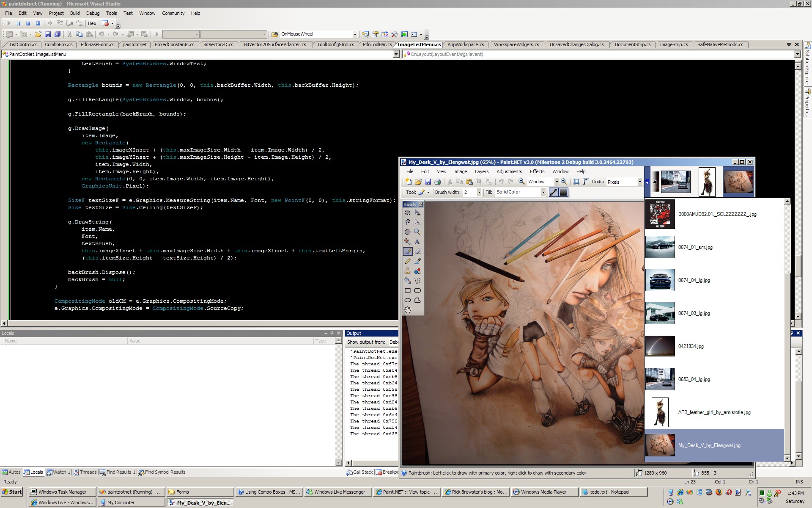Select the Ellipse Select tool
Image resolution: width=812 pixels, height=508 pixels.
pos(408,232)
